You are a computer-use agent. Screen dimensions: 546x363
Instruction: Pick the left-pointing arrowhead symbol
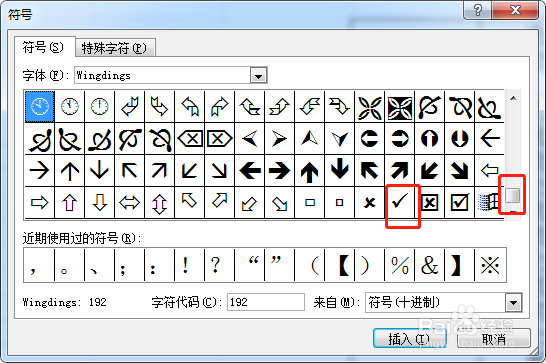coord(250,139)
